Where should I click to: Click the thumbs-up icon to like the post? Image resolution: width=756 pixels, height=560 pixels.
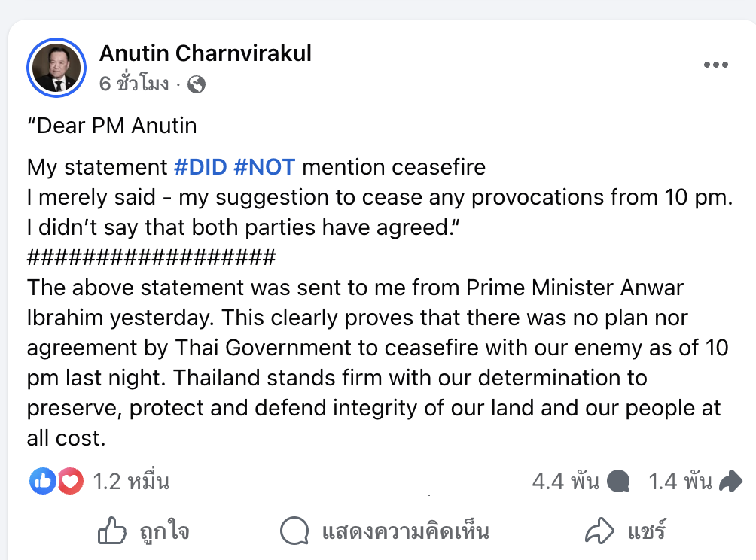(112, 531)
